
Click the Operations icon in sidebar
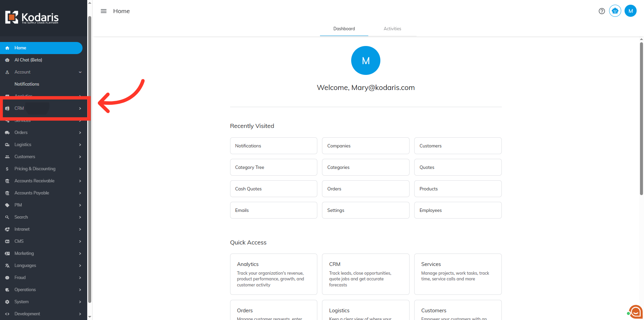tap(7, 290)
